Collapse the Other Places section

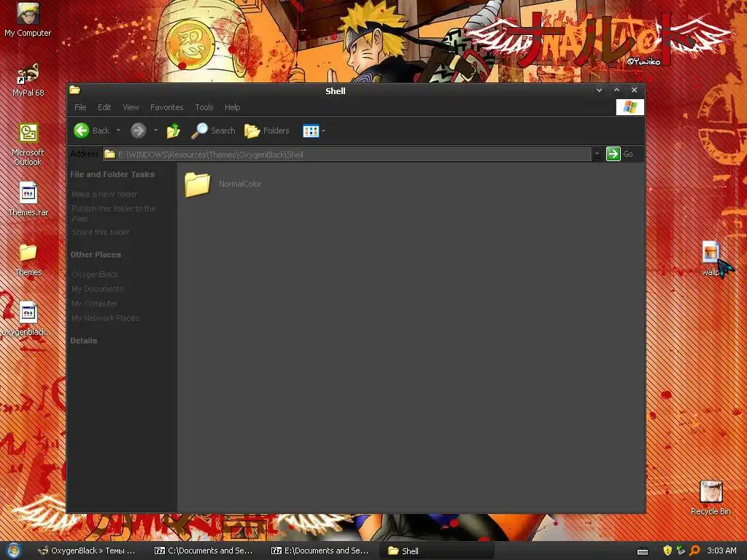pos(96,254)
